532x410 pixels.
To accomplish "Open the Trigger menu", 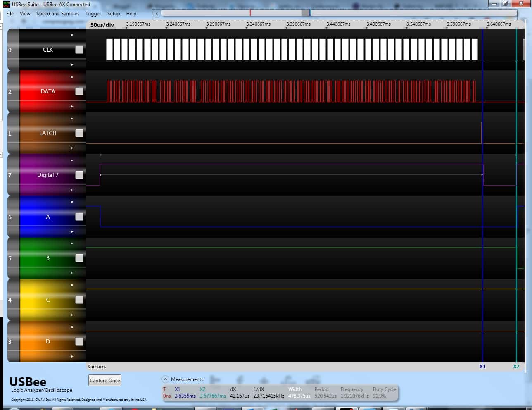I will point(93,14).
